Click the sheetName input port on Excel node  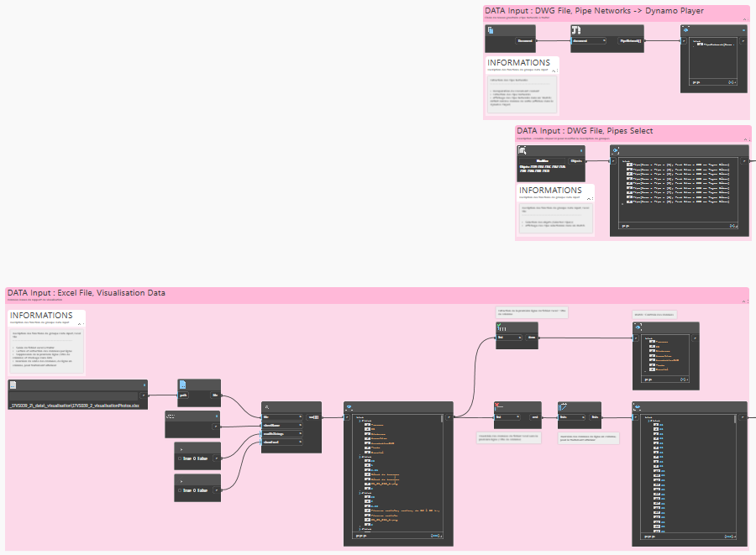[x=282, y=426]
